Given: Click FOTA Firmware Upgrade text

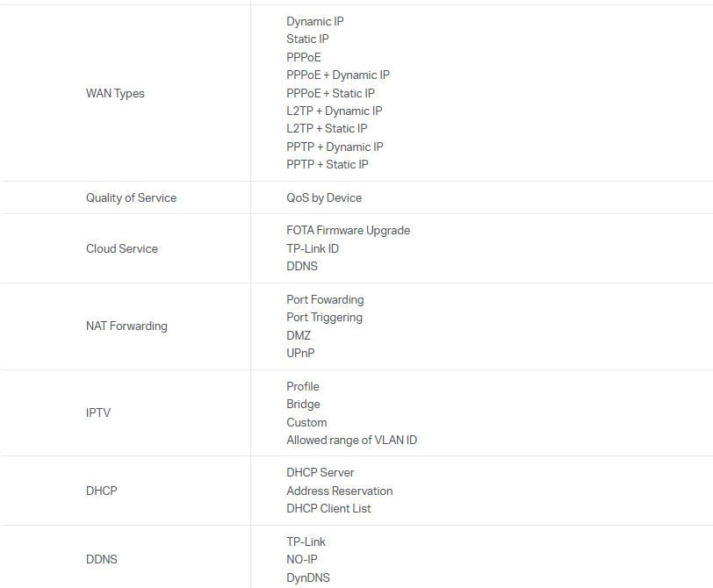Looking at the screenshot, I should (x=348, y=230).
